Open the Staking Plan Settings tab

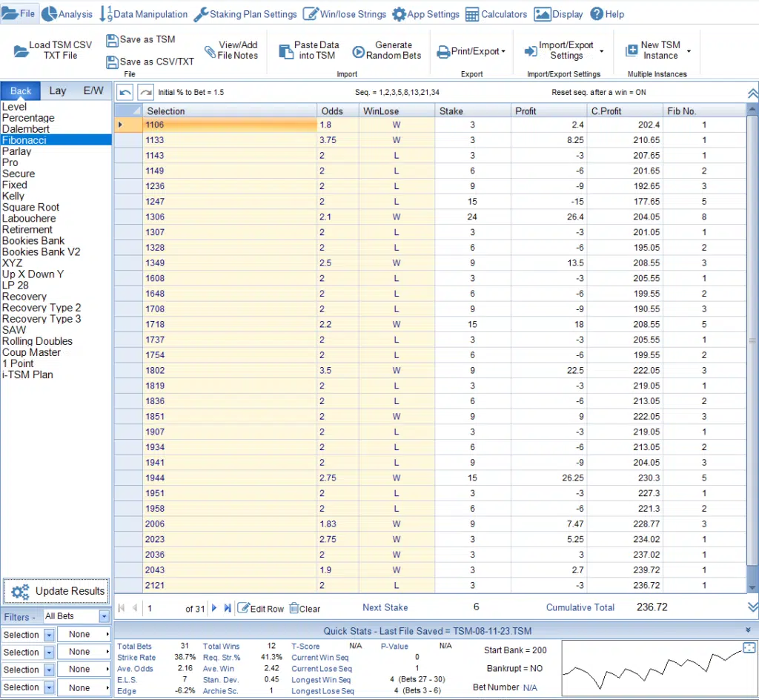(245, 14)
